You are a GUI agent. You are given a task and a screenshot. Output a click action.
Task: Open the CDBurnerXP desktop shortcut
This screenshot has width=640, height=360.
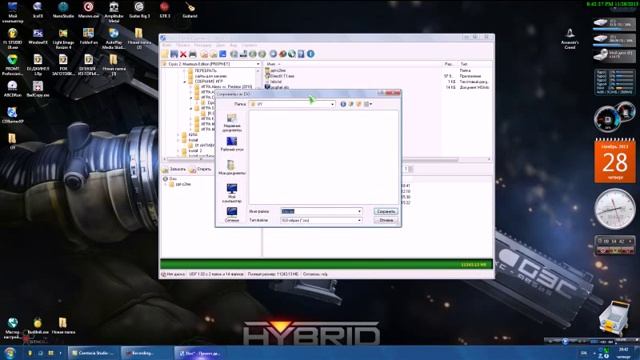pos(13,115)
